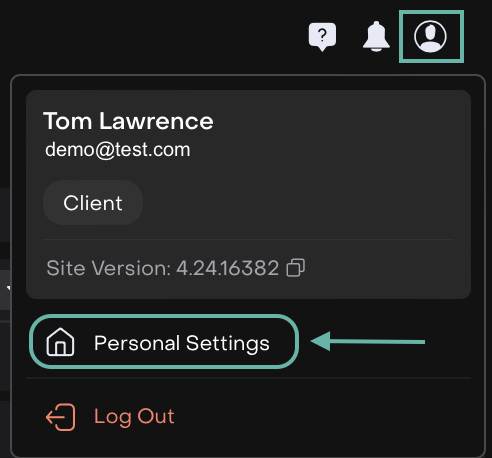This screenshot has height=458, width=492.
Task: Click the user info card background
Action: [248, 194]
